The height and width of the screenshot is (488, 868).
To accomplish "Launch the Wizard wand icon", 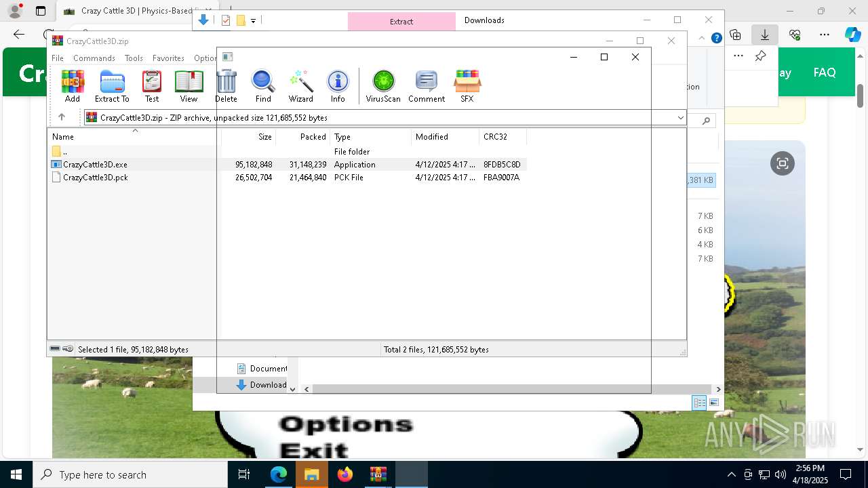I will click(x=301, y=86).
